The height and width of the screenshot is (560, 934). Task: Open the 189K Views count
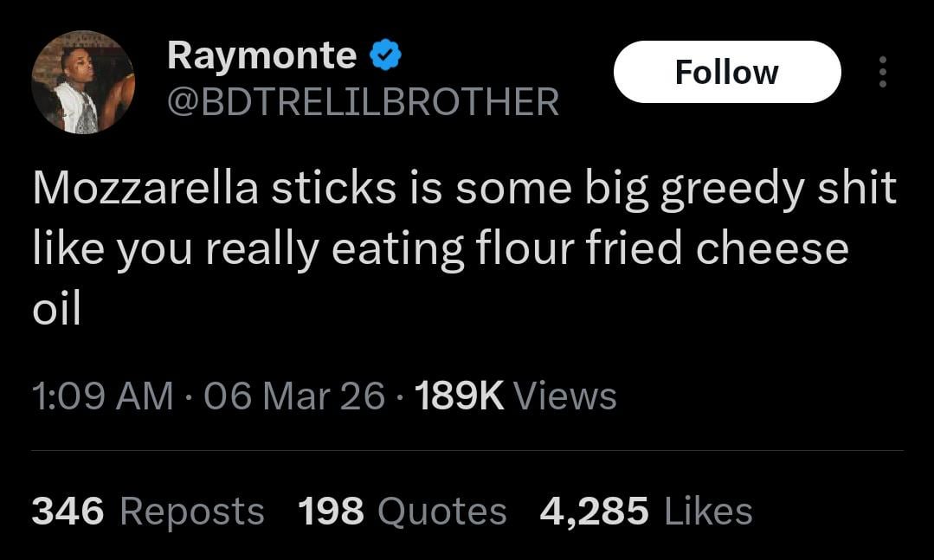516,396
